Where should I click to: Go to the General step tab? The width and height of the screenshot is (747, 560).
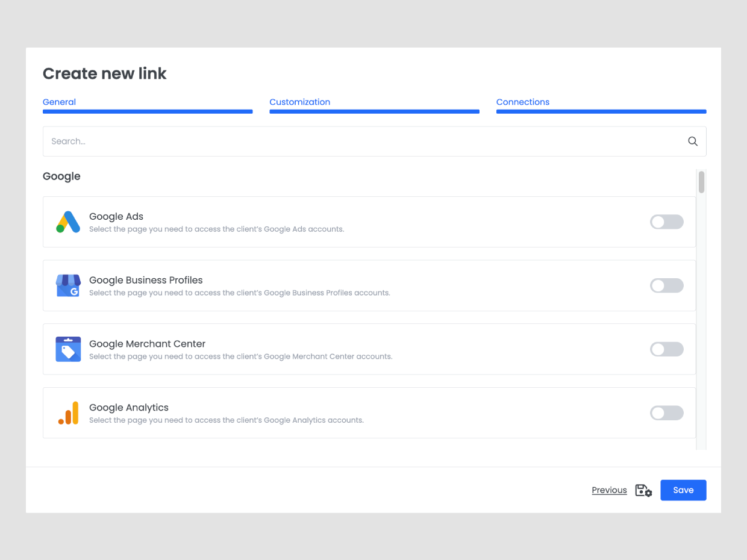[59, 102]
